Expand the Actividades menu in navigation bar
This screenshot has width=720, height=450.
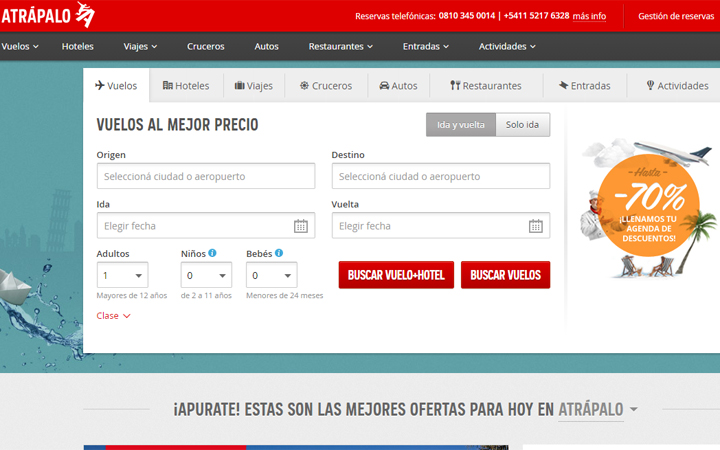click(507, 46)
